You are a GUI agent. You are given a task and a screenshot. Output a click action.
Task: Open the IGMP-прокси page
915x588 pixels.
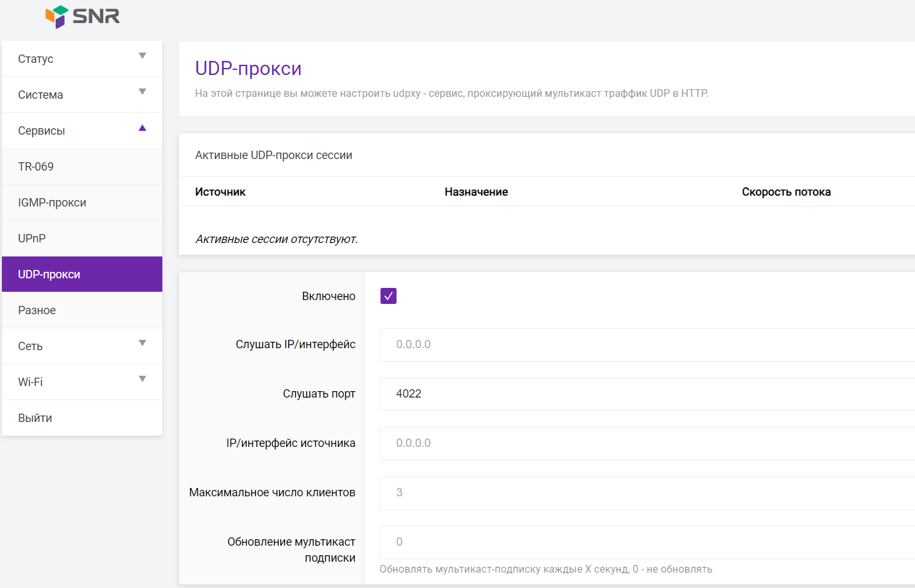click(x=52, y=203)
